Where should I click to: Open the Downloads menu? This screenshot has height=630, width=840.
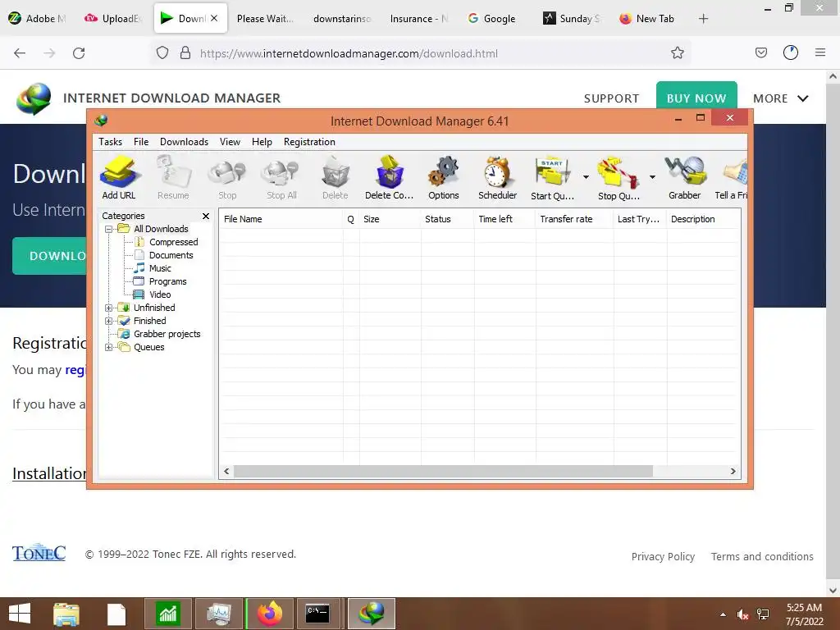[184, 142]
